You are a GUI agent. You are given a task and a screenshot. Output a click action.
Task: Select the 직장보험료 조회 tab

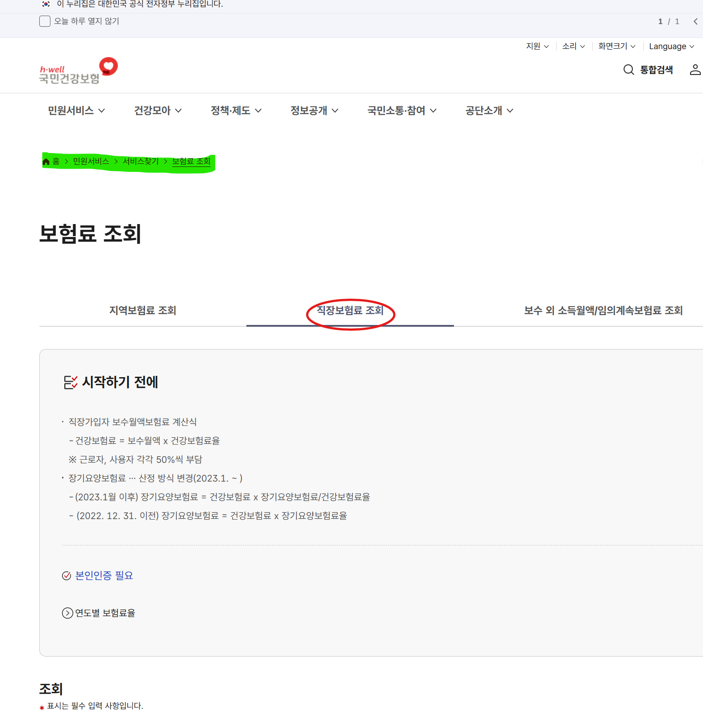point(350,310)
